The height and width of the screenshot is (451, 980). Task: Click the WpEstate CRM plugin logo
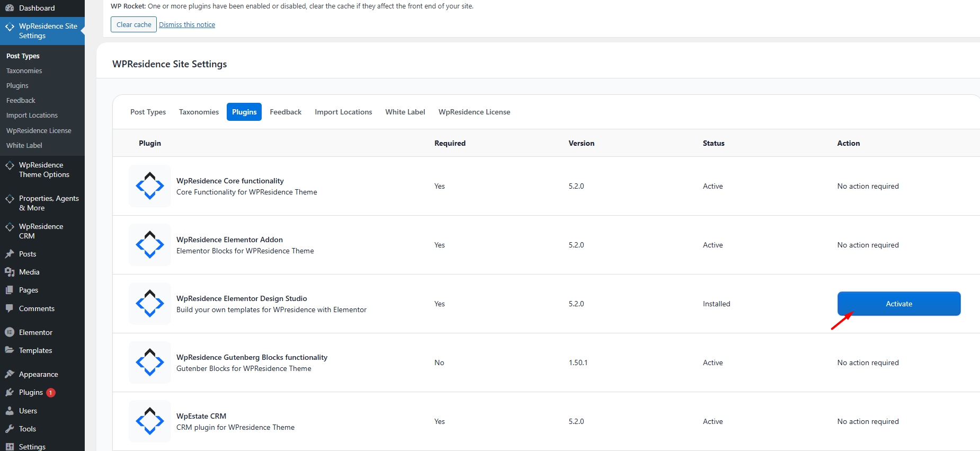(x=150, y=421)
